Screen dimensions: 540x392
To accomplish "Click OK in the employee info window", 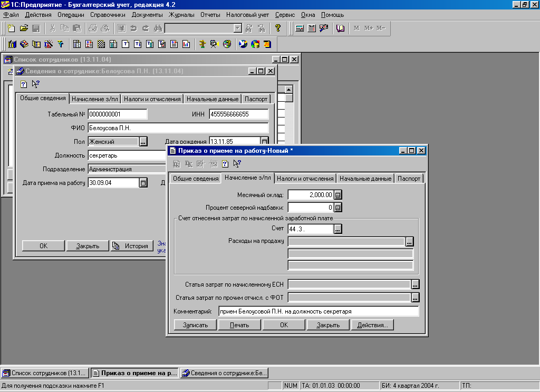I will [43, 246].
